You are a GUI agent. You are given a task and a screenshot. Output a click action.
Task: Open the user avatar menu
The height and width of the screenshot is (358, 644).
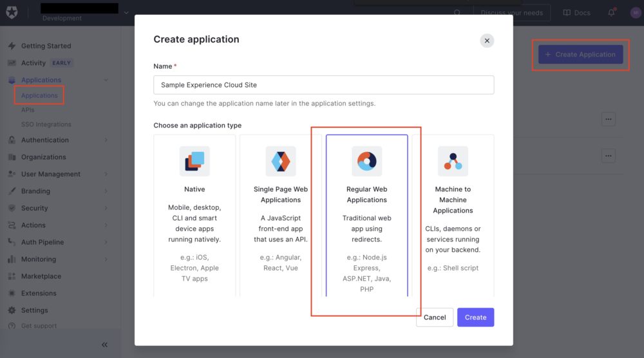(x=636, y=13)
